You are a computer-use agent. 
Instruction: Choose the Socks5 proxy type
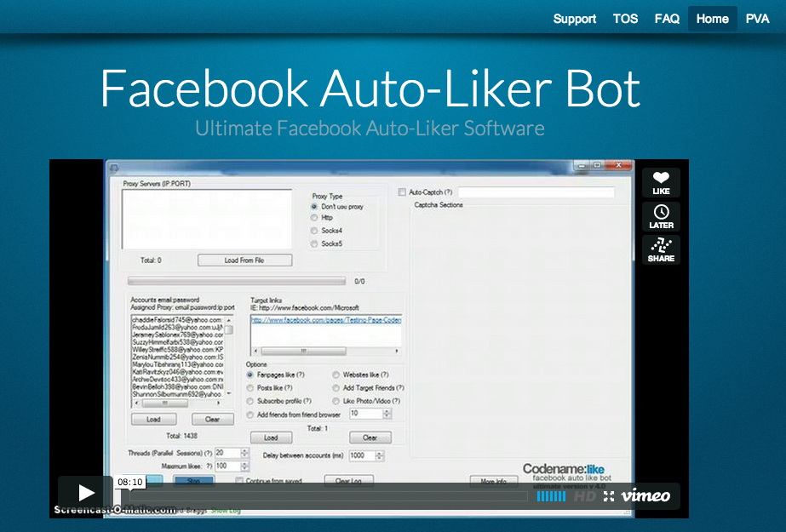point(314,243)
